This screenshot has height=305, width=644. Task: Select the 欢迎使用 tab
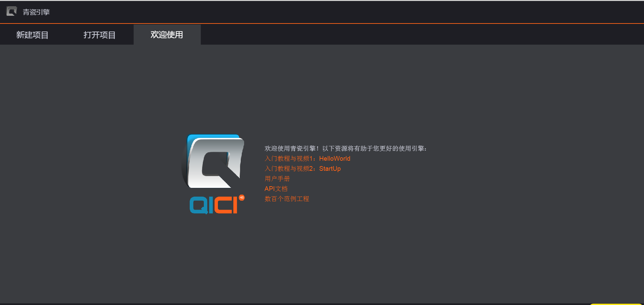[x=167, y=35]
